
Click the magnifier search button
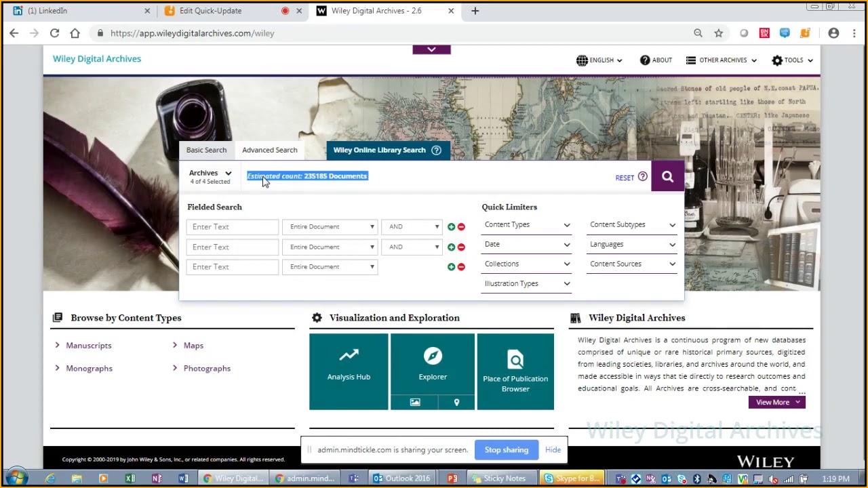coord(667,177)
